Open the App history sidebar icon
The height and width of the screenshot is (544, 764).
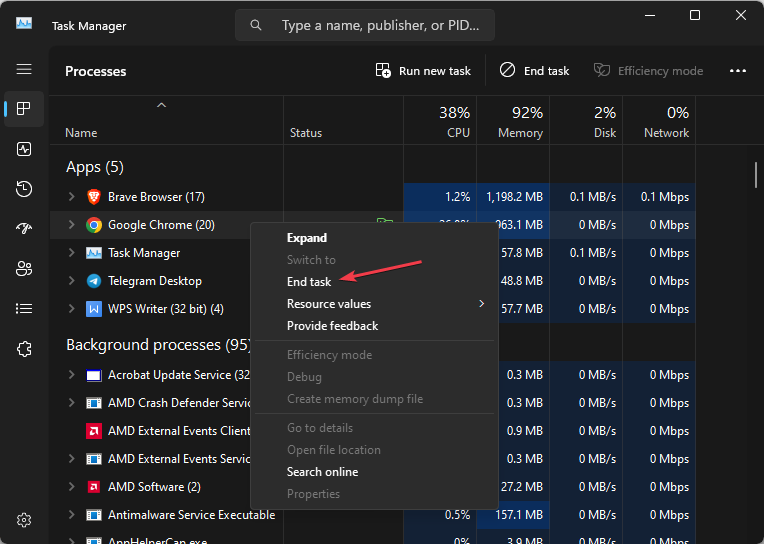24,189
